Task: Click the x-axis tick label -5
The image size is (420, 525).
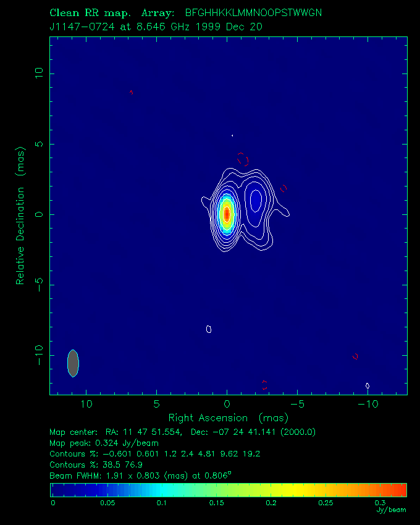Action: (297, 404)
